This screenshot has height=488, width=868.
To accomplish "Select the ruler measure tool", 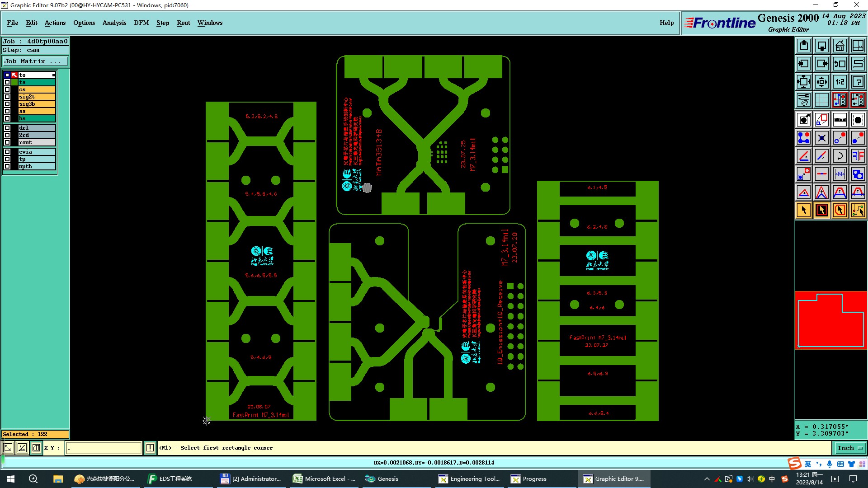I will pyautogui.click(x=840, y=120).
